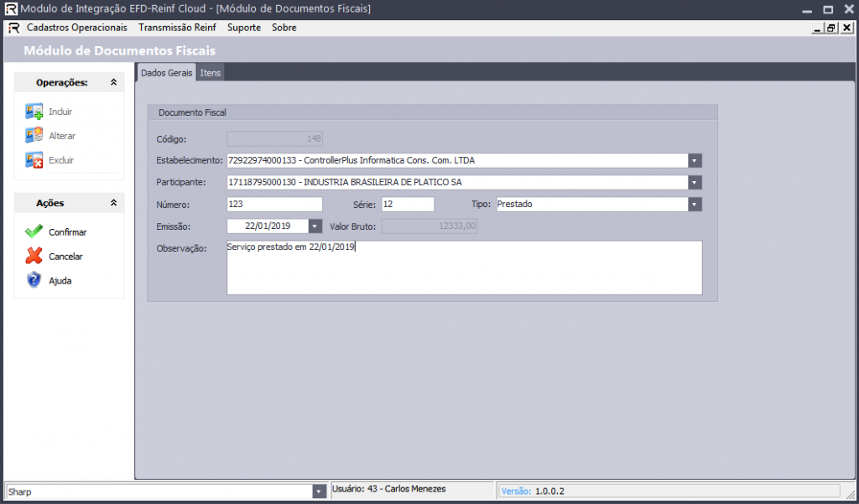Click the Emissão date 22/01/2019

coord(268,226)
